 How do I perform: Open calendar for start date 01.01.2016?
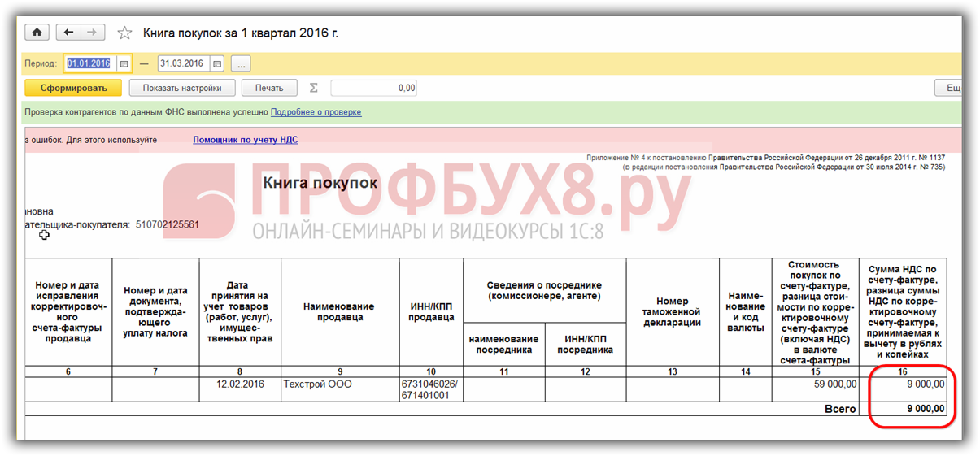[124, 63]
